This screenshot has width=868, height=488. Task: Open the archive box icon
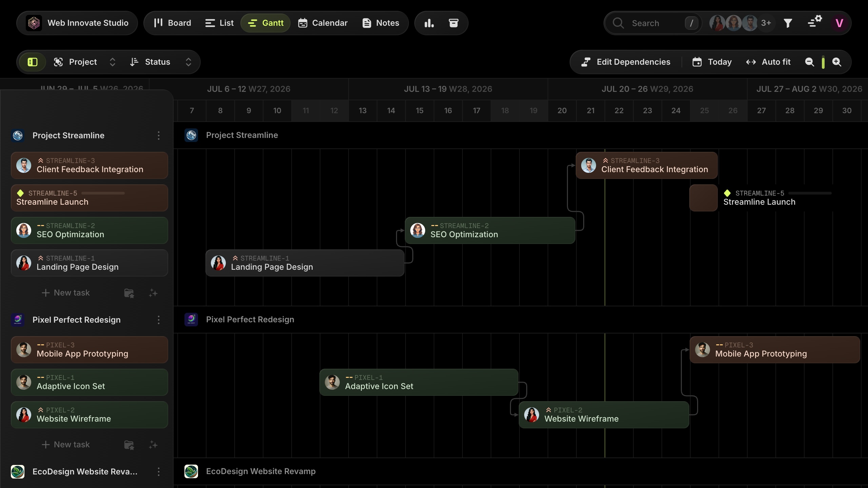453,23
